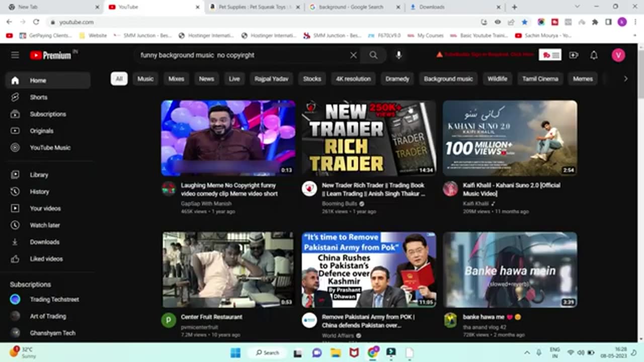Click the Library sidebar icon

(x=15, y=174)
